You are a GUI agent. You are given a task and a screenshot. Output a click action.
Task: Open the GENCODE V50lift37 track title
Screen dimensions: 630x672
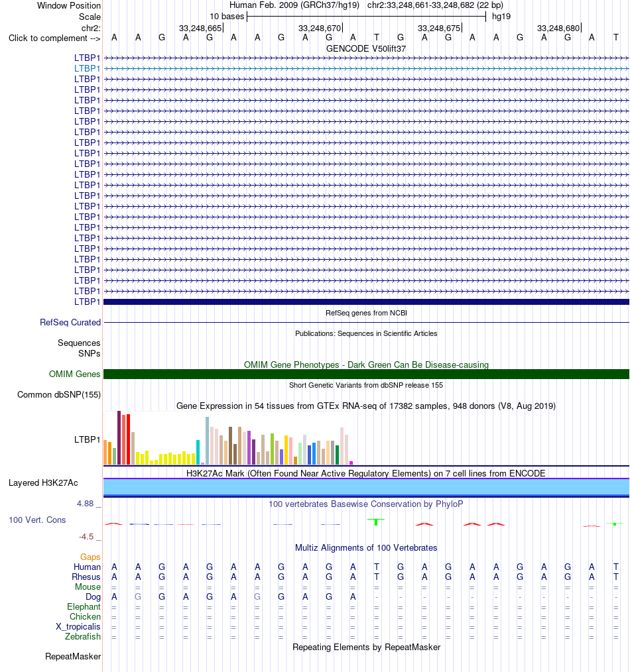pyautogui.click(x=366, y=48)
